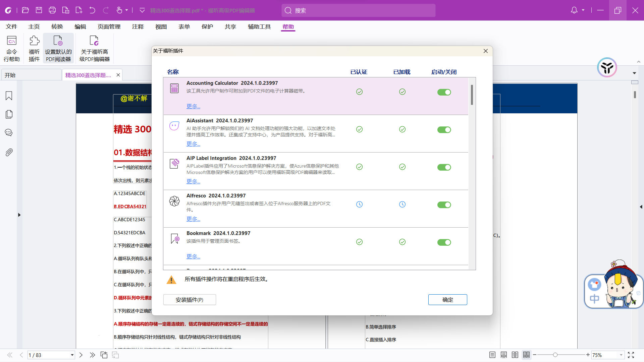Screen dimensions: 644x362
Task: Expand hand tool dropdown arrow
Action: pyautogui.click(x=127, y=10)
